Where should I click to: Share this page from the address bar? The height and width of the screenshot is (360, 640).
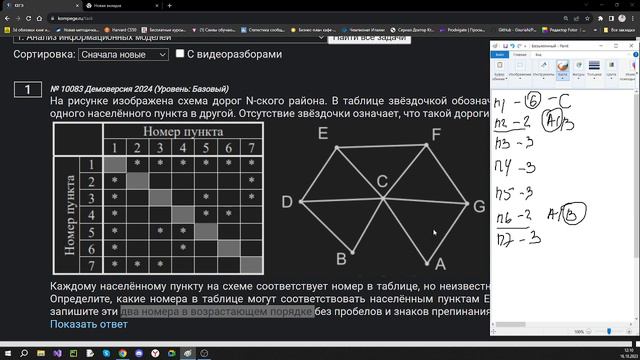(x=576, y=18)
